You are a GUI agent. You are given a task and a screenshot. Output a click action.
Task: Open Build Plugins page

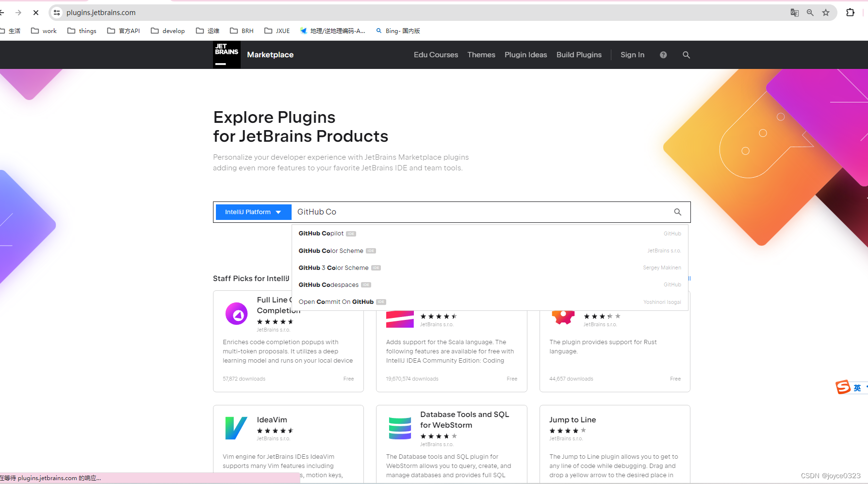pyautogui.click(x=579, y=55)
